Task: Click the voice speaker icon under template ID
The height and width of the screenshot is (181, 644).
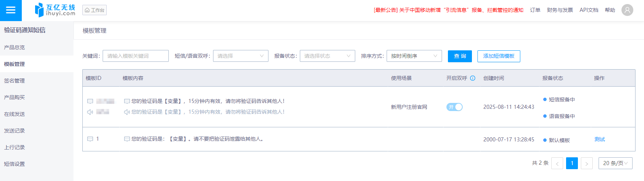Action: [x=90, y=112]
